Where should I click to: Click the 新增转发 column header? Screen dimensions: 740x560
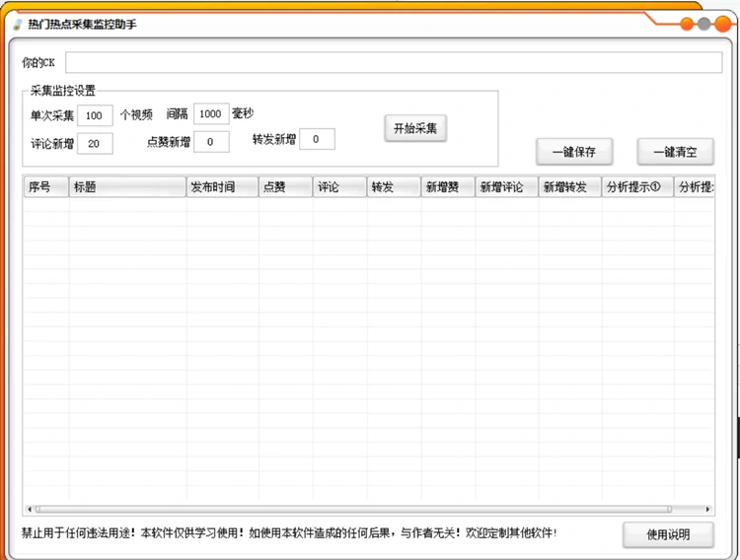pos(570,186)
